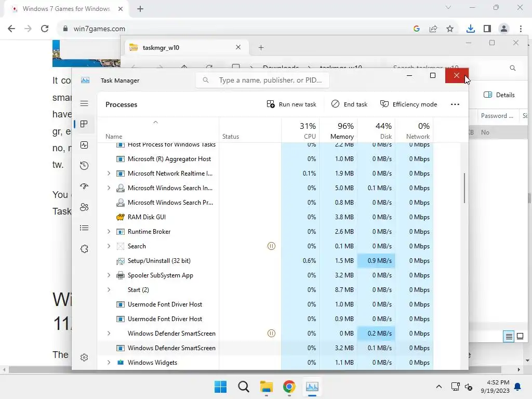Open Startup apps page icon
The height and width of the screenshot is (399, 532).
click(x=84, y=187)
